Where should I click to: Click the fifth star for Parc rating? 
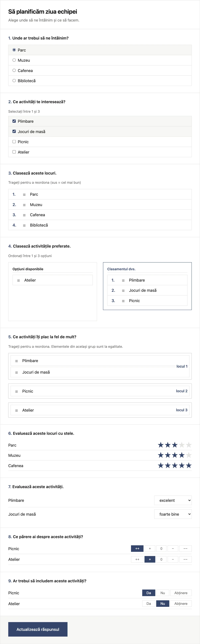[189, 445]
